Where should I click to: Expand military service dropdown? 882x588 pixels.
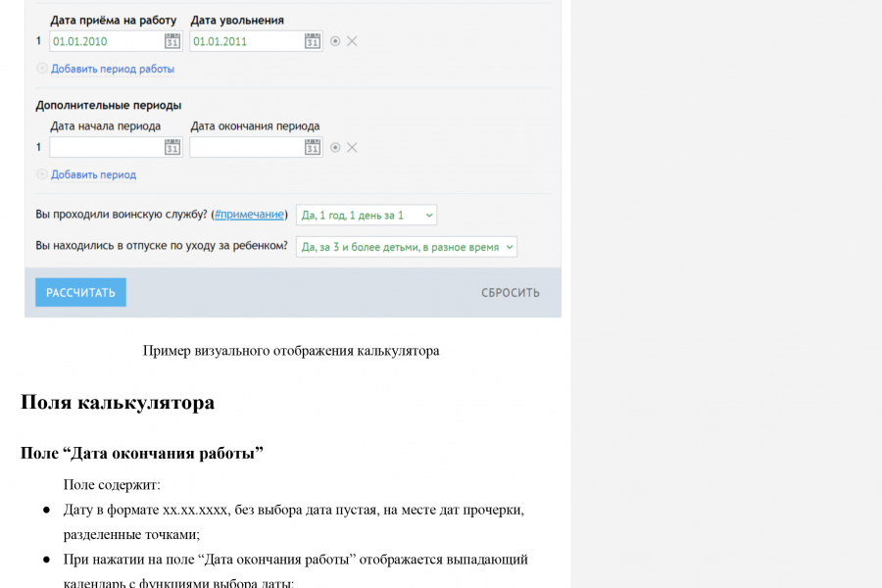point(367,215)
